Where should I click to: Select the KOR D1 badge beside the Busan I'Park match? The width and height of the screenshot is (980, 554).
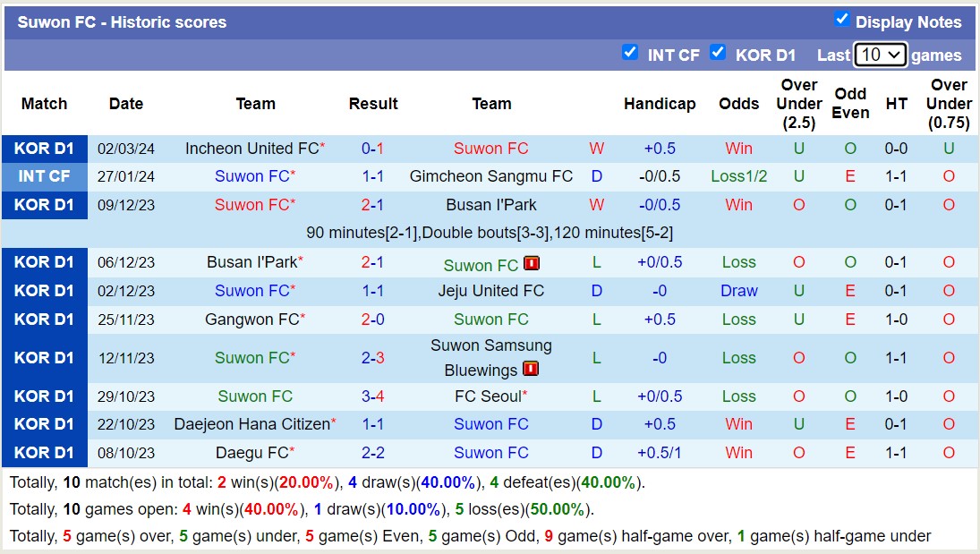[x=45, y=205]
